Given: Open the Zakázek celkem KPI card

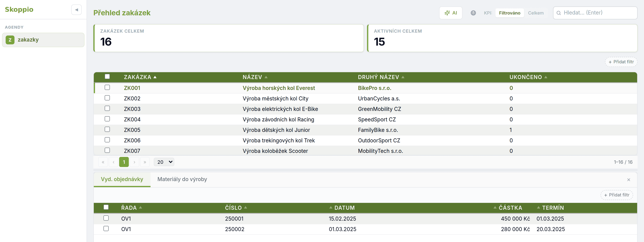Looking at the screenshot, I should tap(228, 38).
